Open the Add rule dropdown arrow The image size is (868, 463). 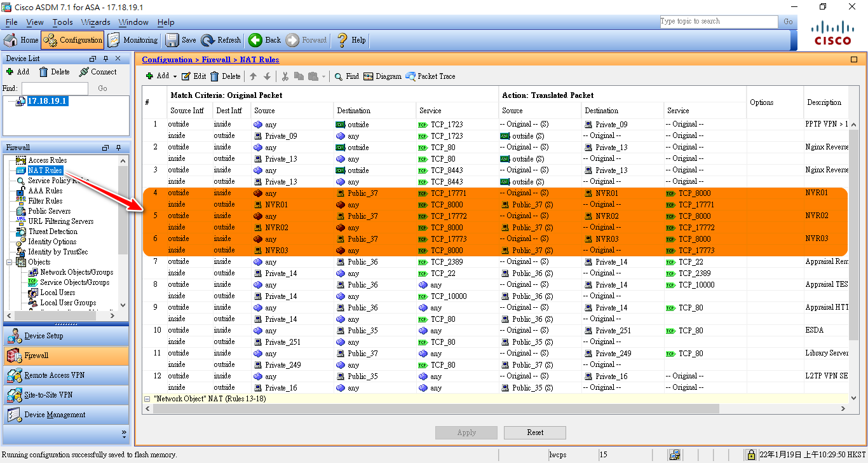click(x=175, y=76)
